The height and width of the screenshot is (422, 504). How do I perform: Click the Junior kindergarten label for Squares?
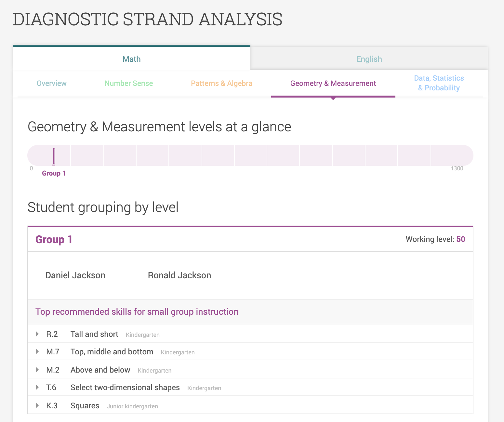(132, 406)
